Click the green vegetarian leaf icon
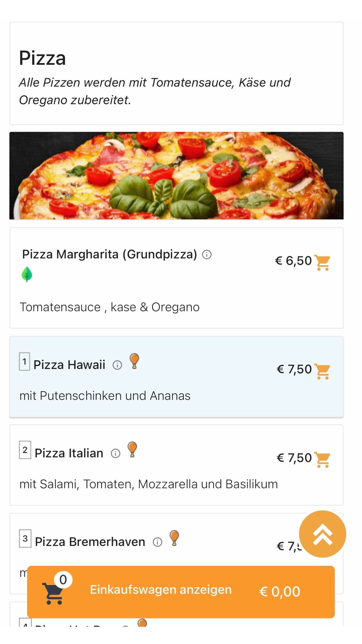 [27, 274]
